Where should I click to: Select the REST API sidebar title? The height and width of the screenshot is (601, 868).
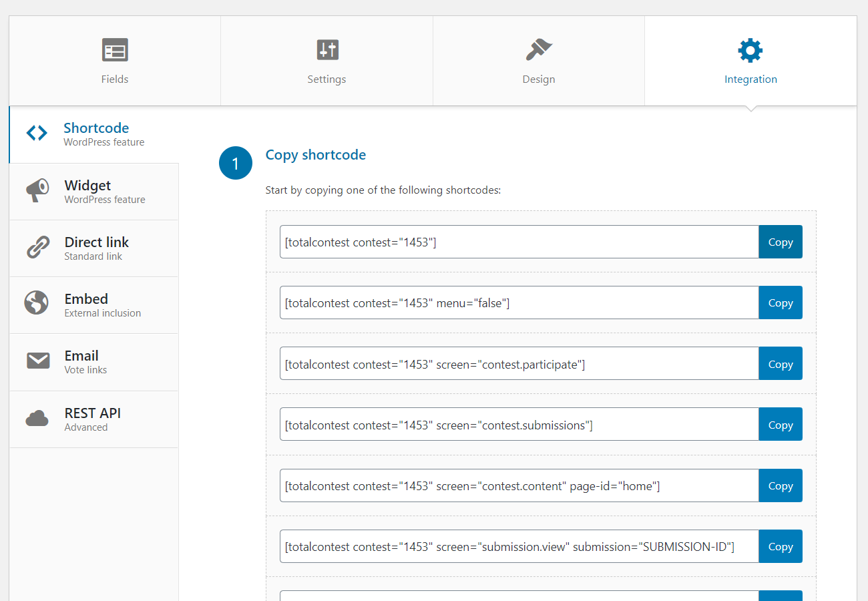point(93,413)
